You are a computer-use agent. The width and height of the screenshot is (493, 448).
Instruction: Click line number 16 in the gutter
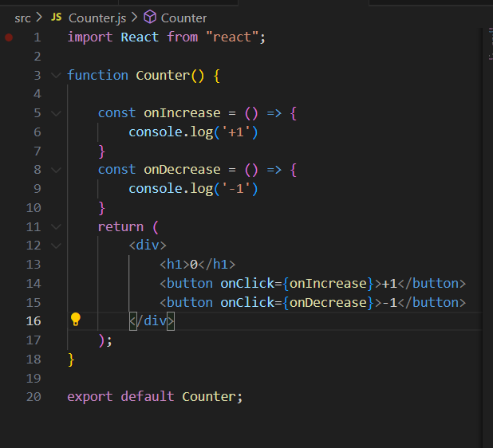click(x=34, y=321)
